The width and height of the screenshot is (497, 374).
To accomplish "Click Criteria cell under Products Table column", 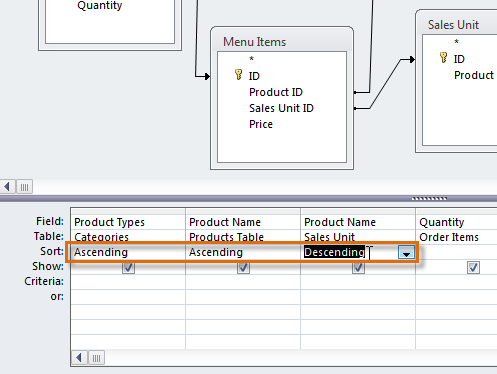I will [243, 282].
